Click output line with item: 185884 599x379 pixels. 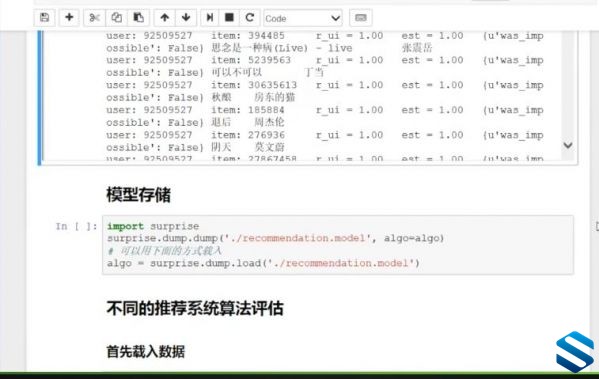[325, 110]
